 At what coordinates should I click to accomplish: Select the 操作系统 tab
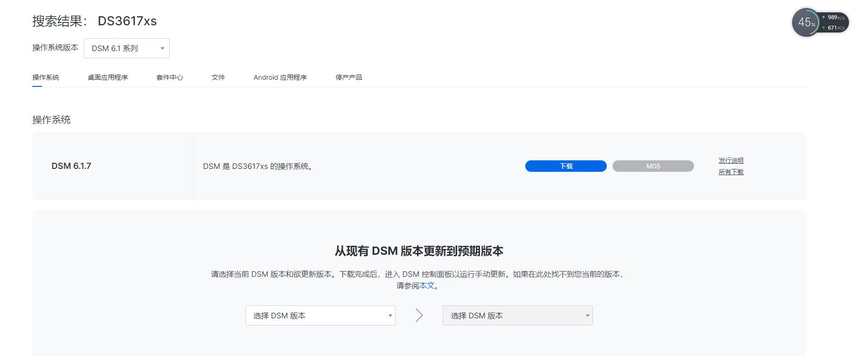click(x=46, y=77)
